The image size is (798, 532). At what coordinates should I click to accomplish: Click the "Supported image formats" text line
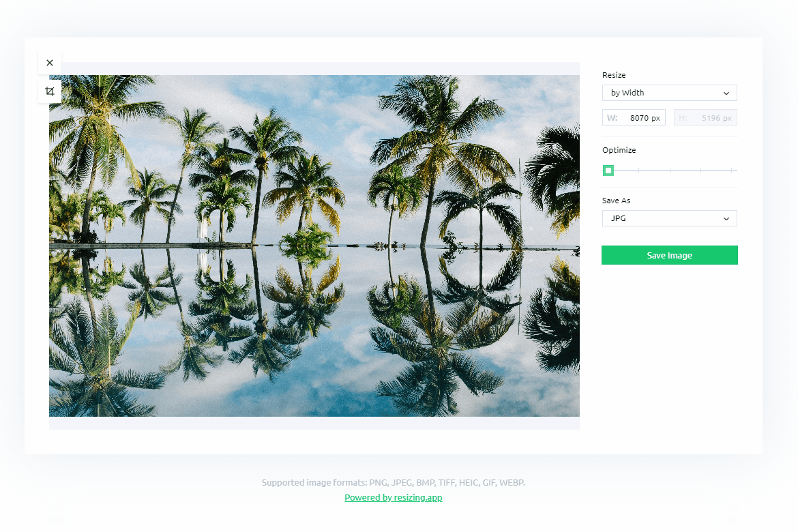394,482
